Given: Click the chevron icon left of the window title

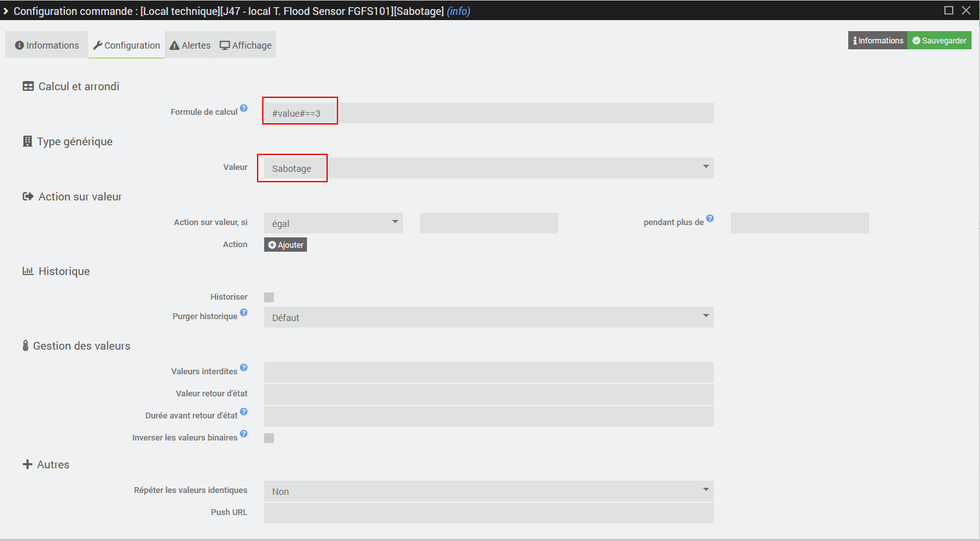Looking at the screenshot, I should (6, 11).
